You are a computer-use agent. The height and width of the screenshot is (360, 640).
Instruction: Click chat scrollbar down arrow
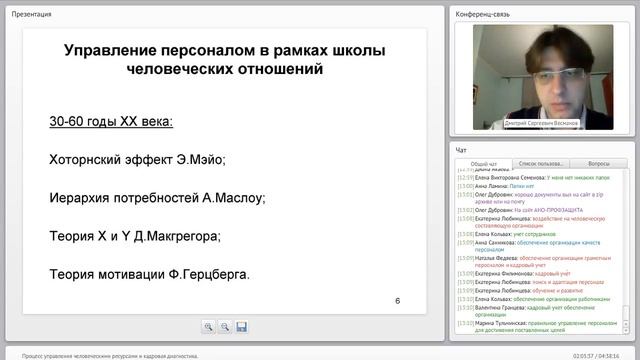click(x=626, y=331)
